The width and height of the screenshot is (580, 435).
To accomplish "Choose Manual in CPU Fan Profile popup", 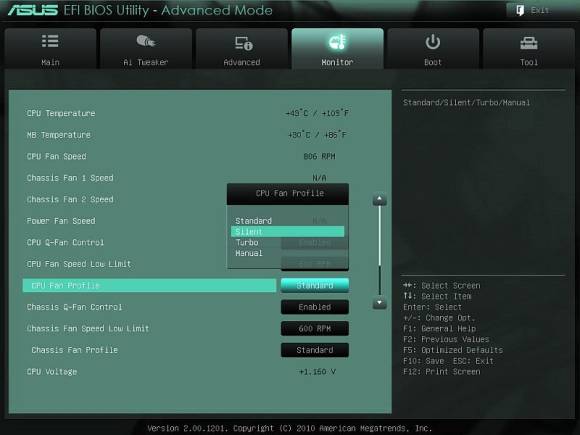I will coord(249,253).
